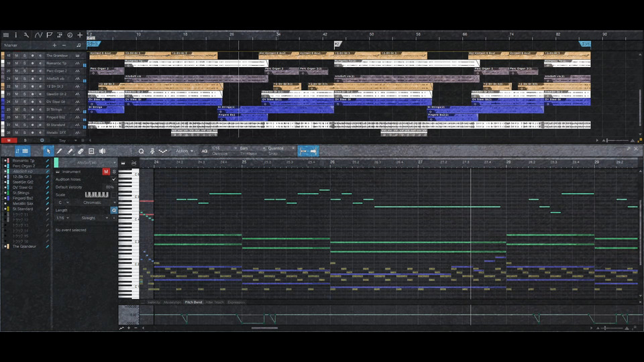Select the Listen speaker tool in editor
The height and width of the screenshot is (362, 644).
102,151
